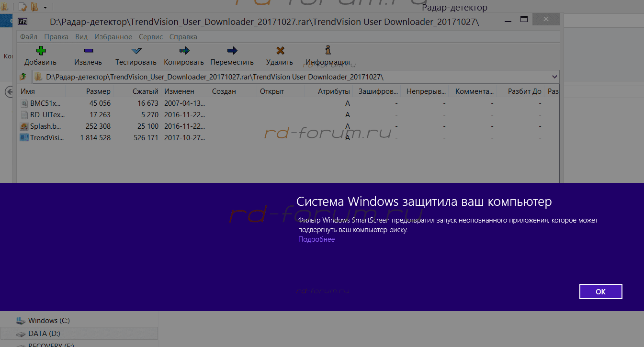Click Explorer's New folder quick-access icon
The width and height of the screenshot is (644, 347).
34,7
